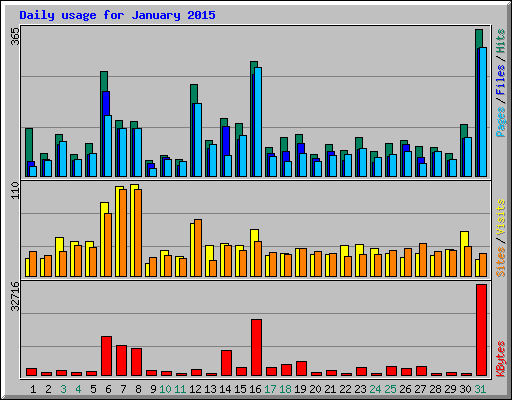
Task: Click the "Visits" legend word
Action: (x=501, y=217)
